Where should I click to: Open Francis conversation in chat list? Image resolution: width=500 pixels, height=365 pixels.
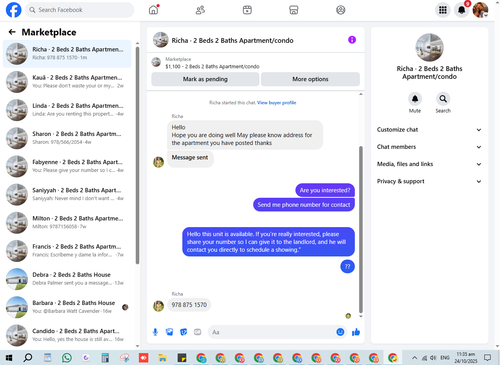pyautogui.click(x=67, y=251)
